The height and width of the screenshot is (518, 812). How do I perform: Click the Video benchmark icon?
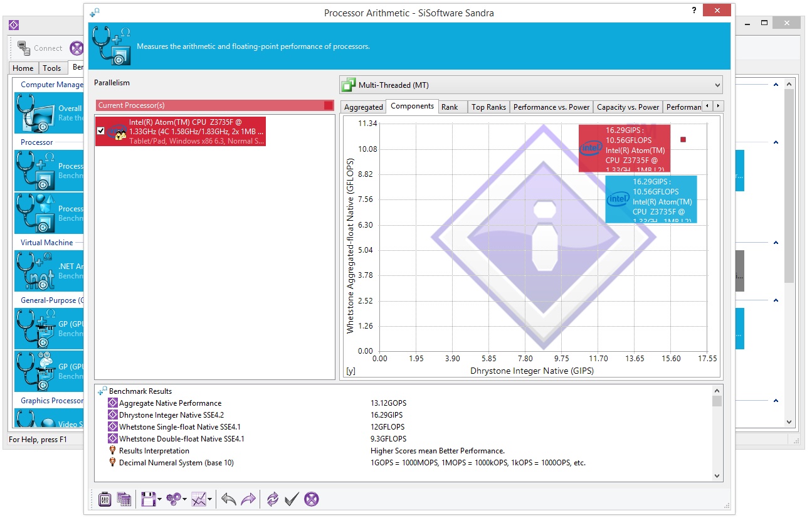[36, 418]
